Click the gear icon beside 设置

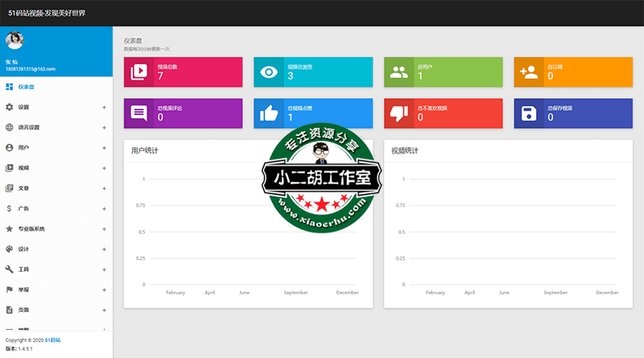coord(10,107)
